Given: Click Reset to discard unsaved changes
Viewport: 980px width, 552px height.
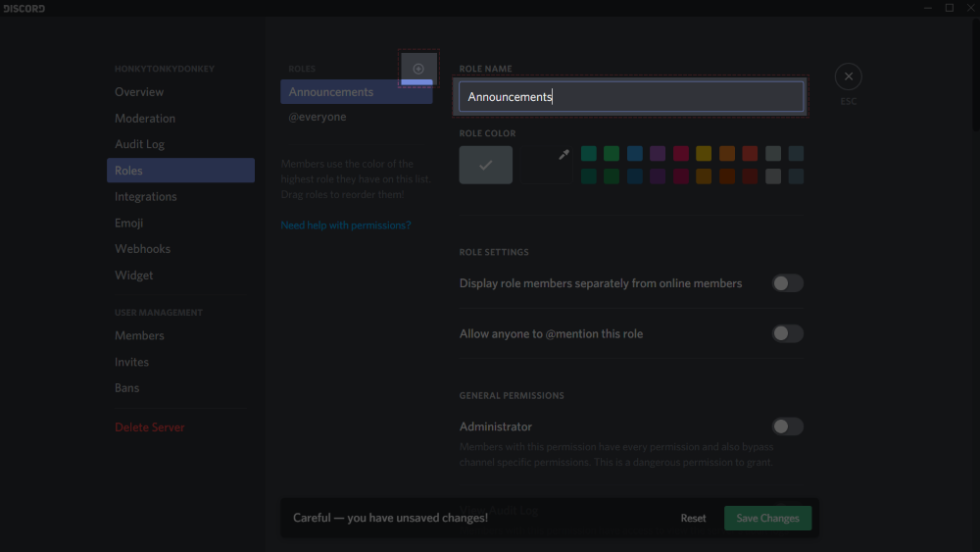Looking at the screenshot, I should 693,518.
